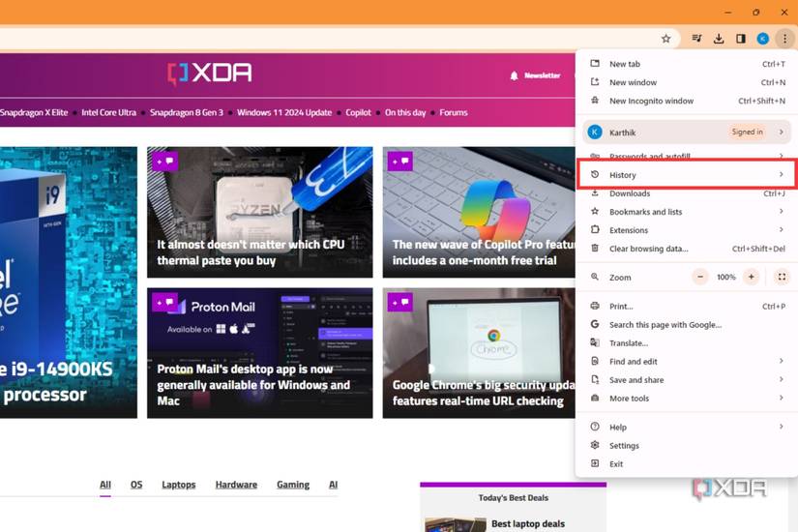Click the Google G icon in menu
Viewport: 798px width, 532px height.
pyautogui.click(x=595, y=324)
